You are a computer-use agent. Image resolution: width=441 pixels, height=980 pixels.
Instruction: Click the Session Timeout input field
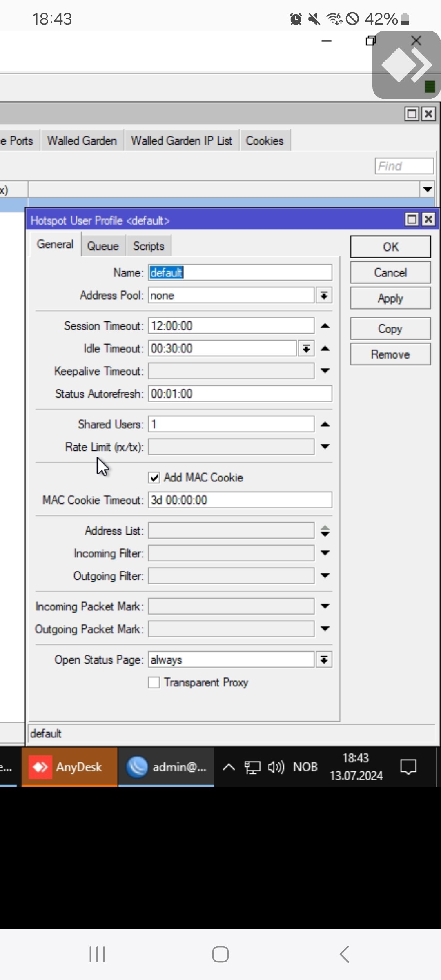tap(231, 326)
